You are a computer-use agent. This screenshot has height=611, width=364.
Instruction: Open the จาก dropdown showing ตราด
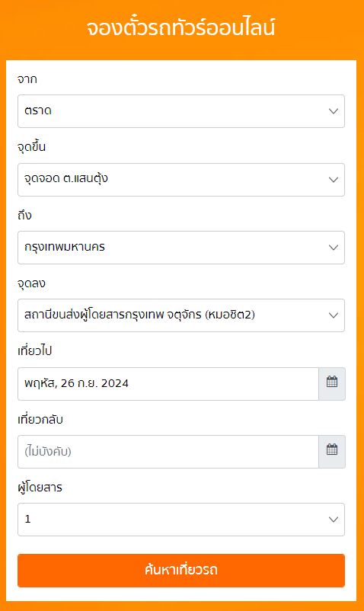tap(181, 111)
